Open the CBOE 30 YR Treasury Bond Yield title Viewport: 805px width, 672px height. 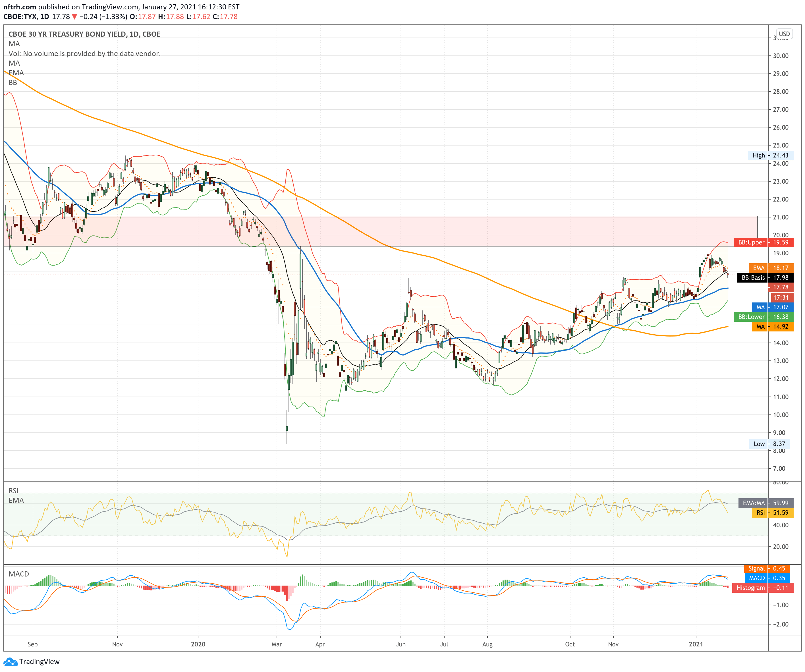pyautogui.click(x=84, y=34)
